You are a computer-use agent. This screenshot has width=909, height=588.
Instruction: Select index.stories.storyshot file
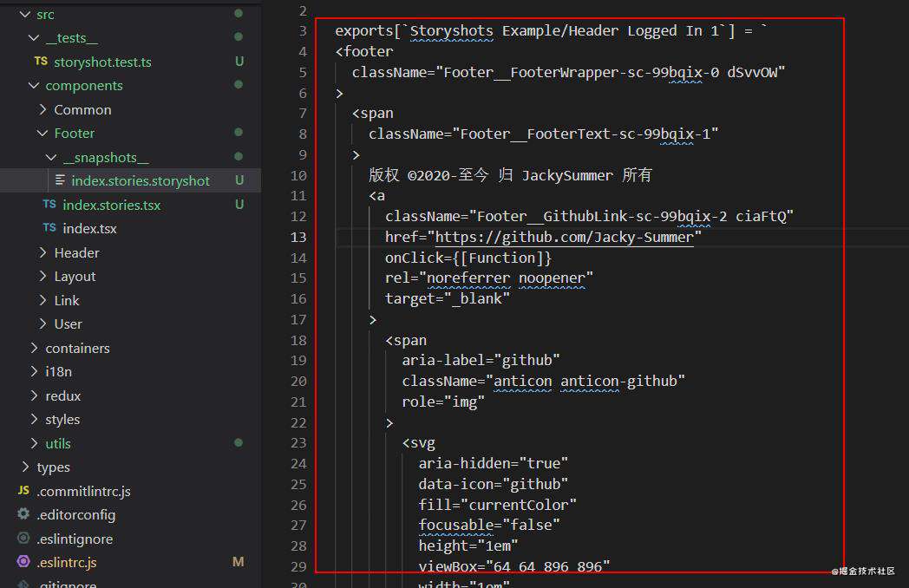(x=141, y=181)
